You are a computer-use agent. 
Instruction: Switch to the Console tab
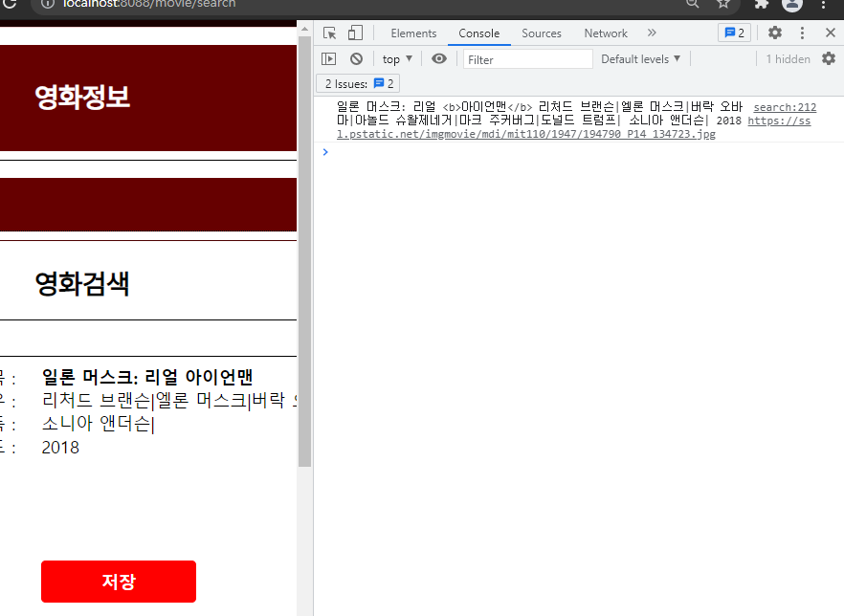(479, 33)
